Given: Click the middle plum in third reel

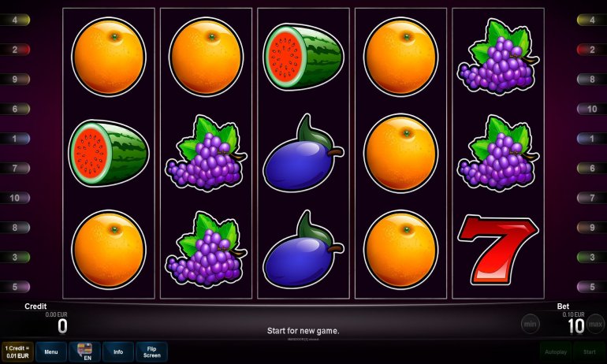Looking at the screenshot, I should tap(303, 153).
